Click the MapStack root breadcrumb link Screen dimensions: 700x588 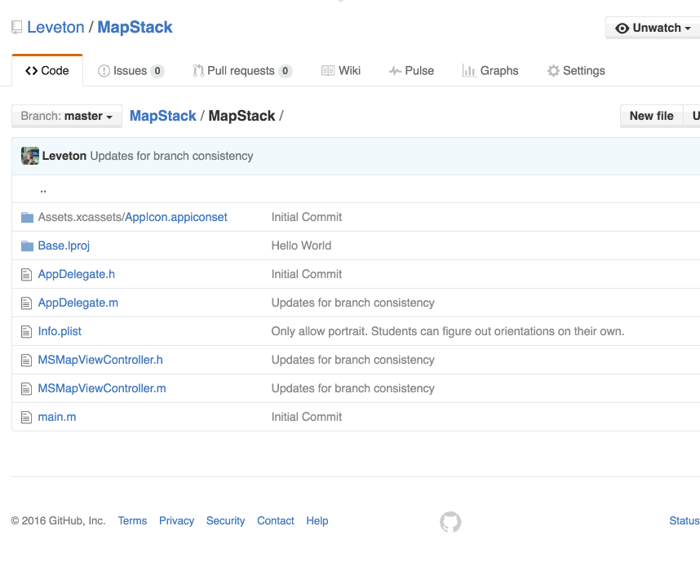tap(163, 116)
